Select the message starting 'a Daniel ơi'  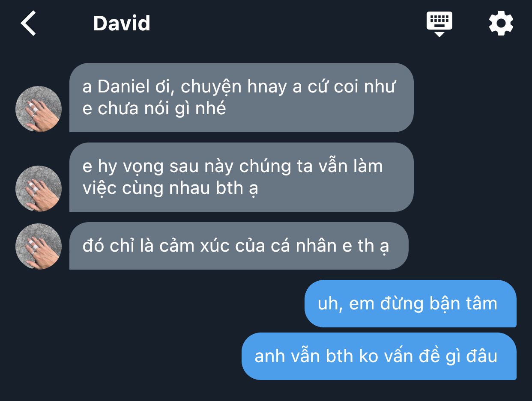click(241, 98)
